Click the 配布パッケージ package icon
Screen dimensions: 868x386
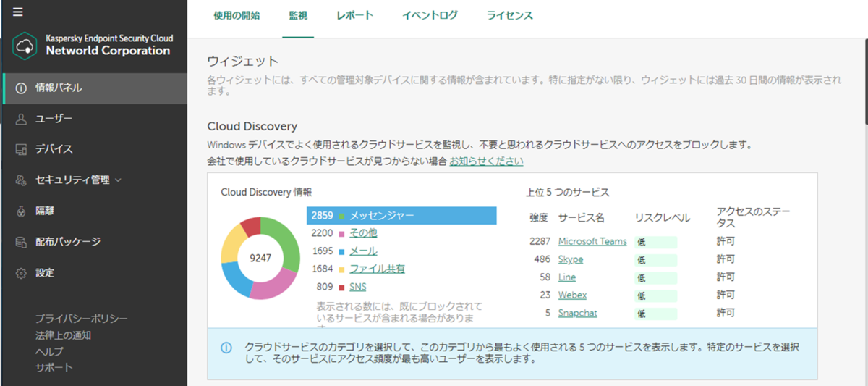21,242
